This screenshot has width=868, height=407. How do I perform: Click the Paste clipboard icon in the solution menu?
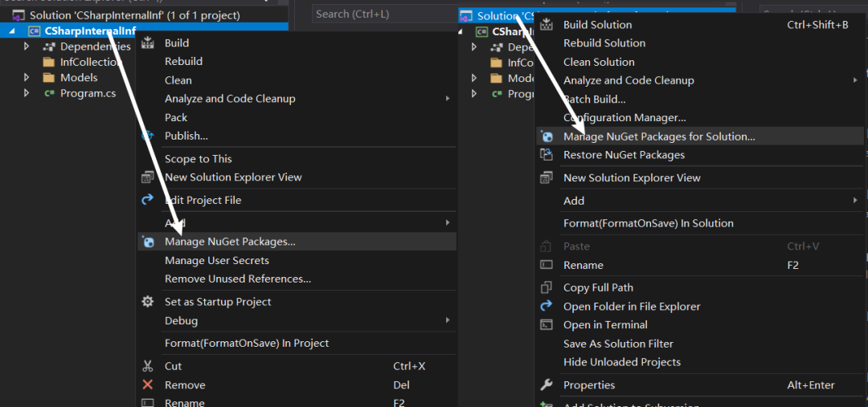coord(547,246)
